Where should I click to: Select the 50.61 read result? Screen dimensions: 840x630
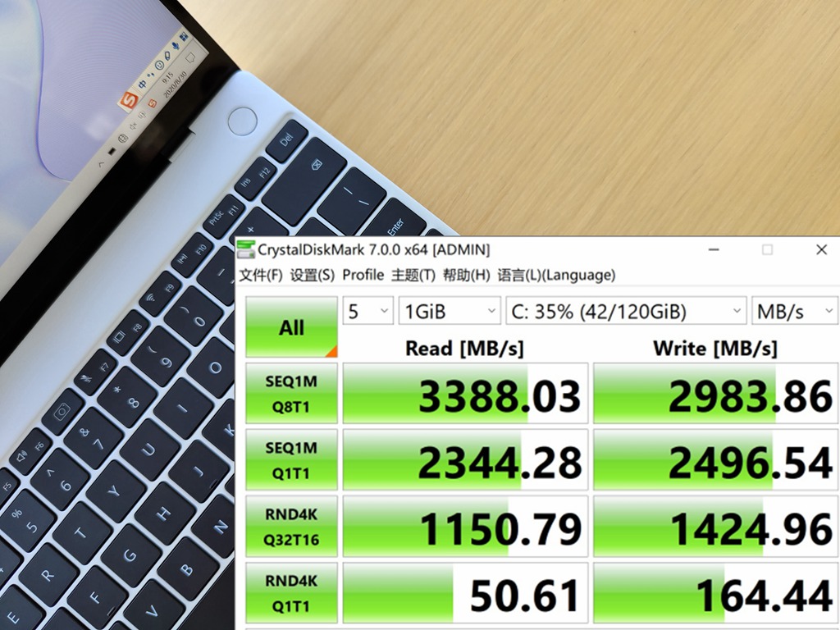466,593
